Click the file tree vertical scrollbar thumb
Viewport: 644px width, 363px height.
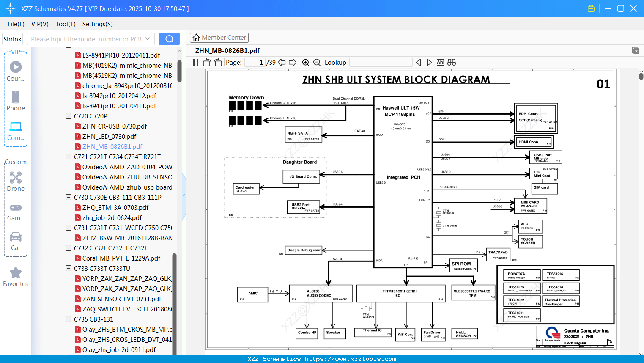(x=179, y=71)
